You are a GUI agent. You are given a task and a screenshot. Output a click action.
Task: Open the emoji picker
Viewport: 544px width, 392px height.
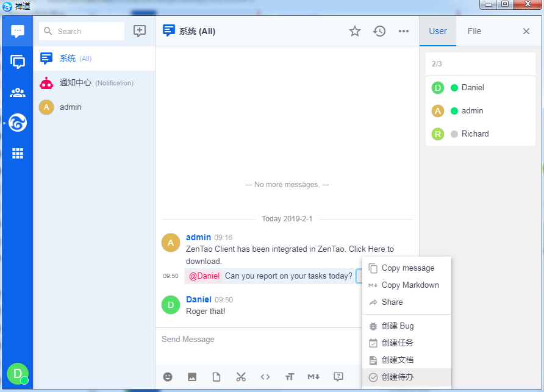click(168, 377)
